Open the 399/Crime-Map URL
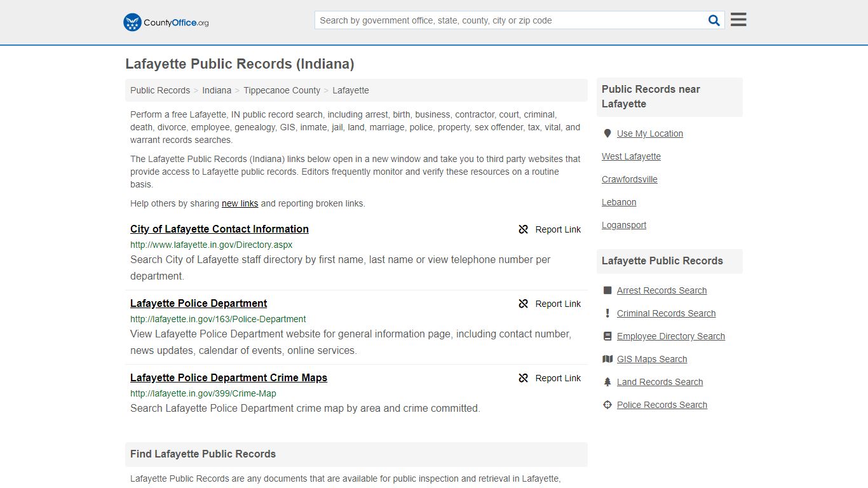Image resolution: width=868 pixels, height=488 pixels. pos(203,393)
